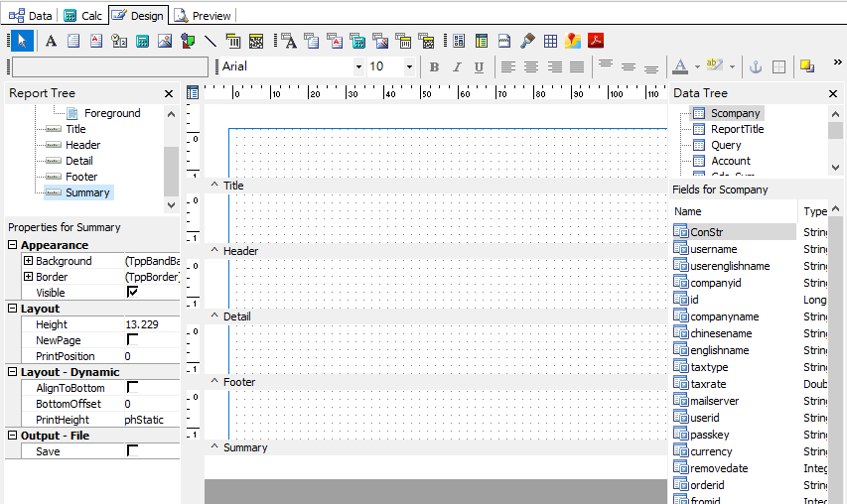The height and width of the screenshot is (504, 847).
Task: Select the DBText component tool
Action: click(x=289, y=41)
